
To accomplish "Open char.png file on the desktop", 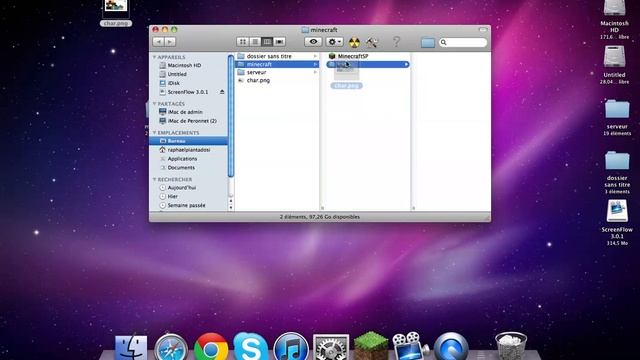I will pos(116,12).
